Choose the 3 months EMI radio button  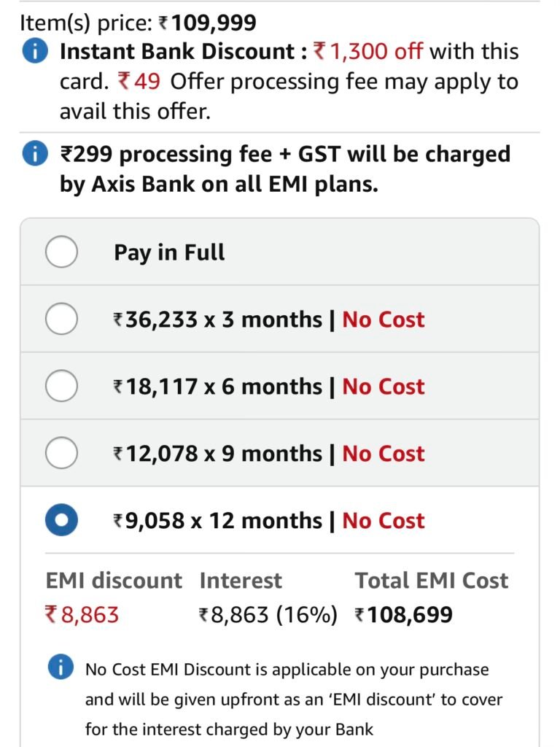pos(61,320)
